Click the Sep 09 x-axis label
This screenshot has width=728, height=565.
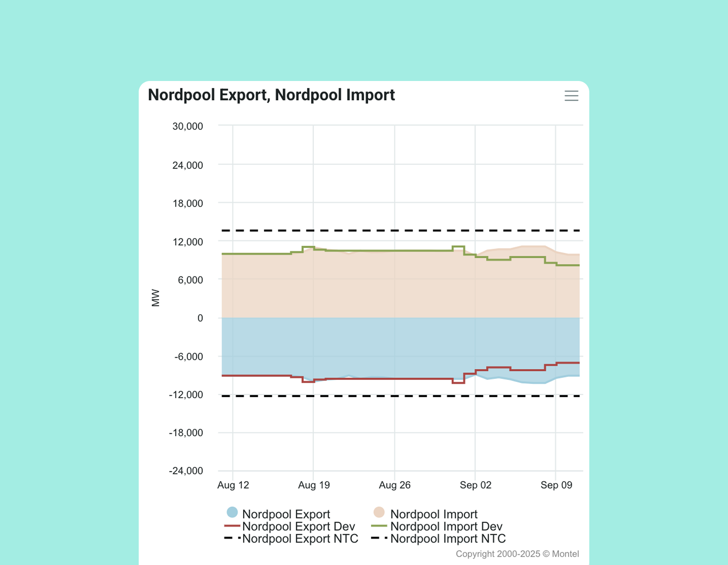tap(556, 485)
